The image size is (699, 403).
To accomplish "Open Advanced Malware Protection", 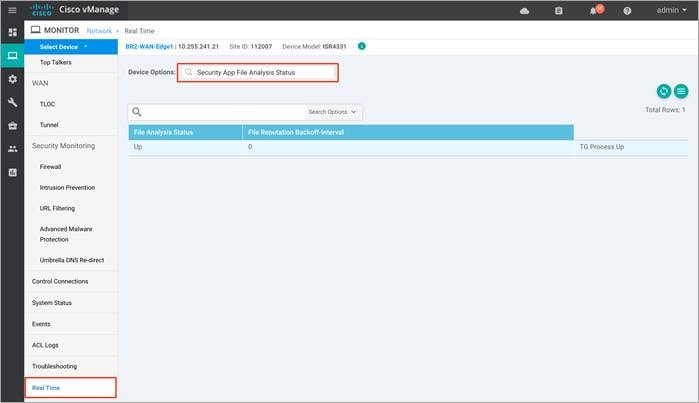I will point(66,234).
